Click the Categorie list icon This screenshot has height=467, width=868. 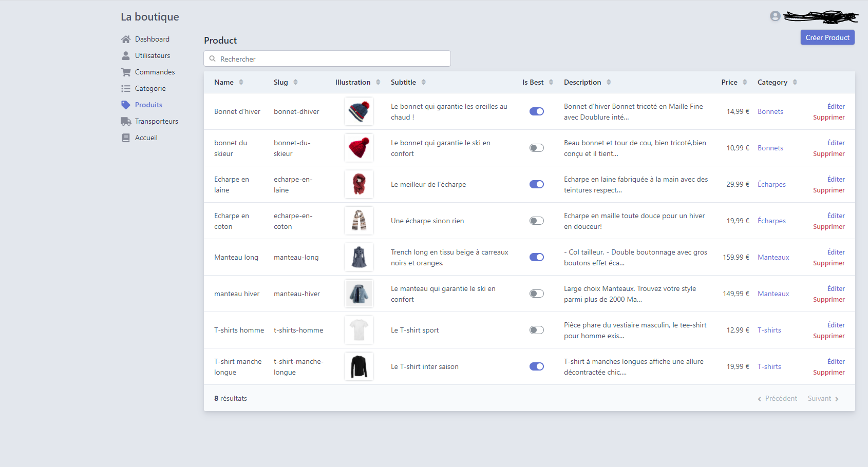[x=126, y=89]
